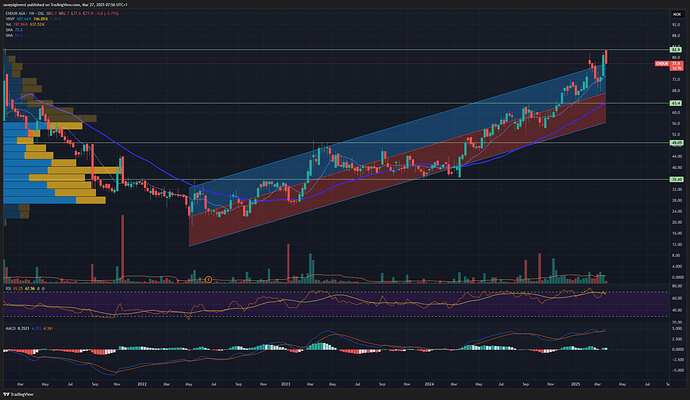Screen dimensions: 690x400
Task: Click the ENDUR.ASA symbol title in legend
Action: pyautogui.click(x=18, y=14)
